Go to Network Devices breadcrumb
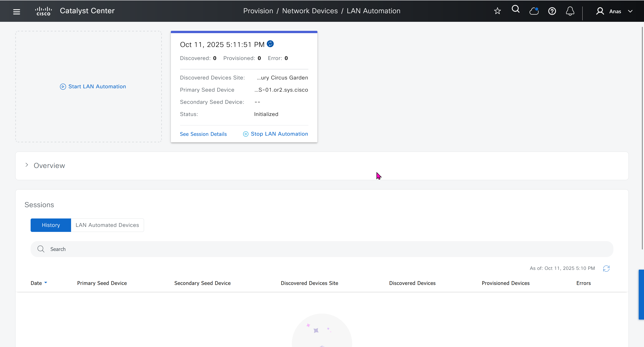644x347 pixels. (310, 11)
